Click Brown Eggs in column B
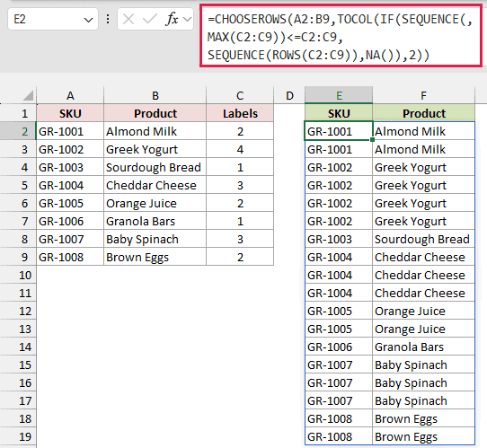The image size is (487, 448). coord(155,257)
